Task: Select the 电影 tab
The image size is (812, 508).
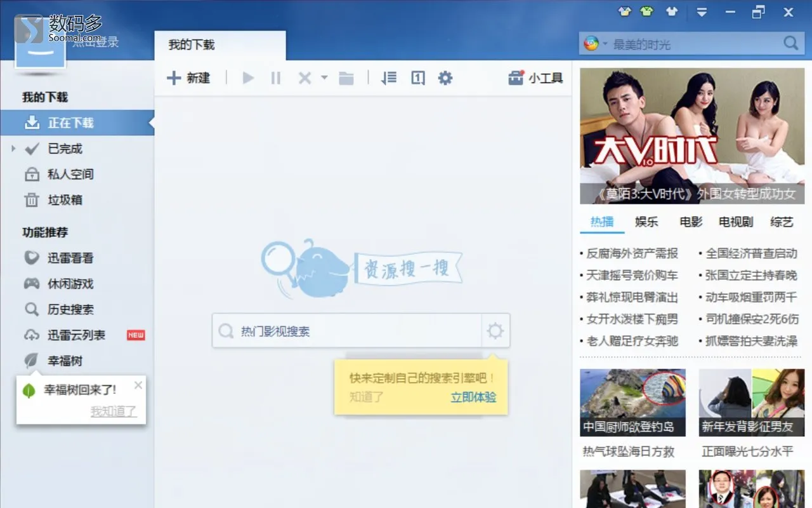Action: point(691,222)
